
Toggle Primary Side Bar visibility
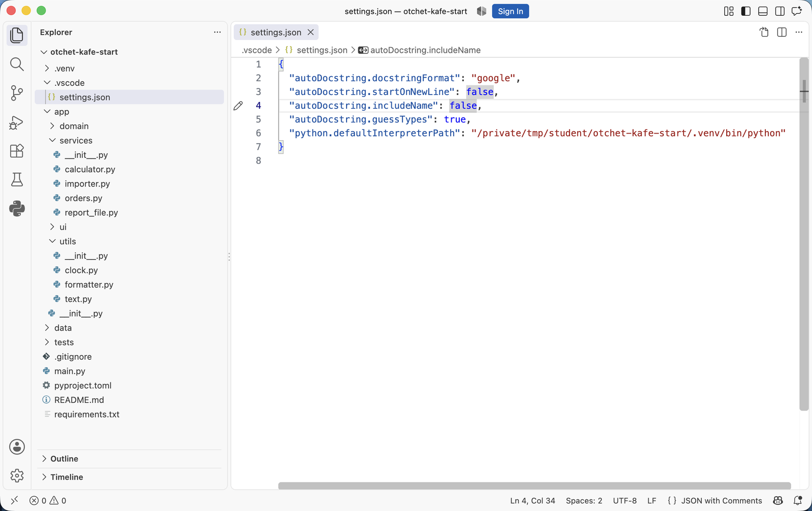pyautogui.click(x=746, y=11)
